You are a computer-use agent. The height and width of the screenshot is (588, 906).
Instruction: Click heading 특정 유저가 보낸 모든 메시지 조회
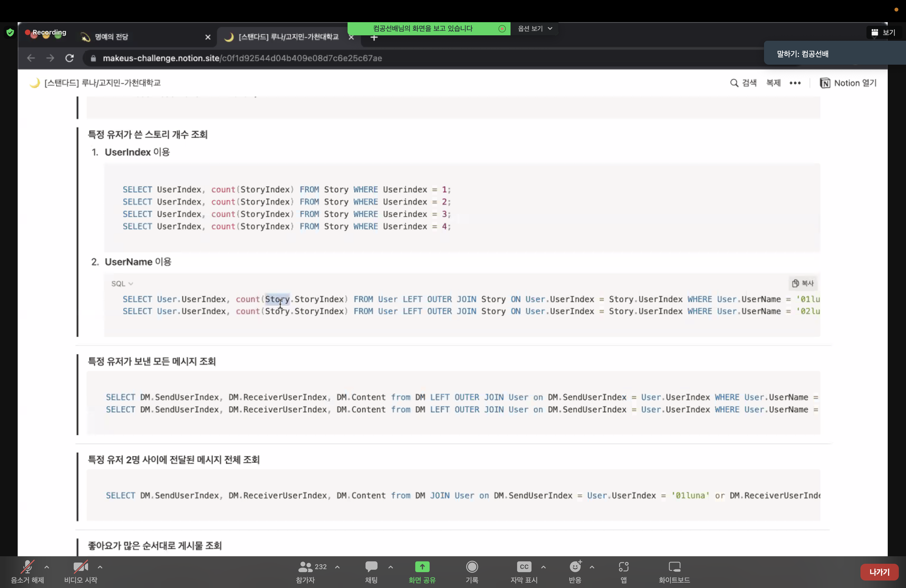point(152,361)
